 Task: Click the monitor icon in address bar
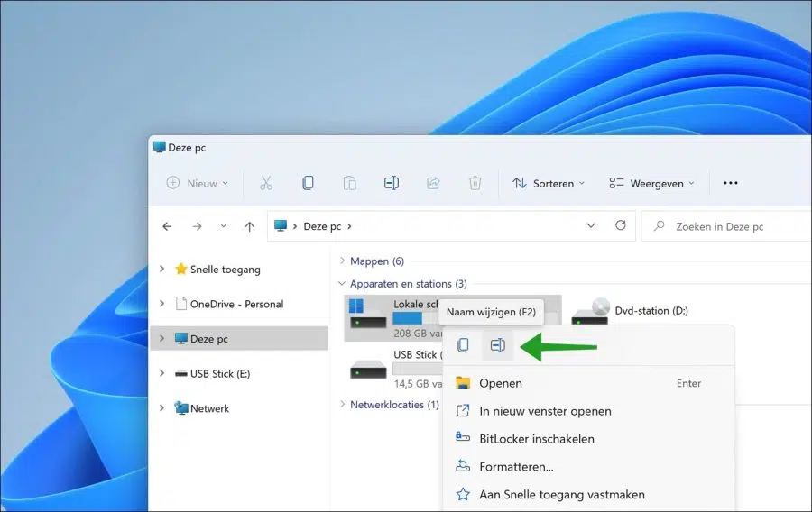tap(281, 226)
